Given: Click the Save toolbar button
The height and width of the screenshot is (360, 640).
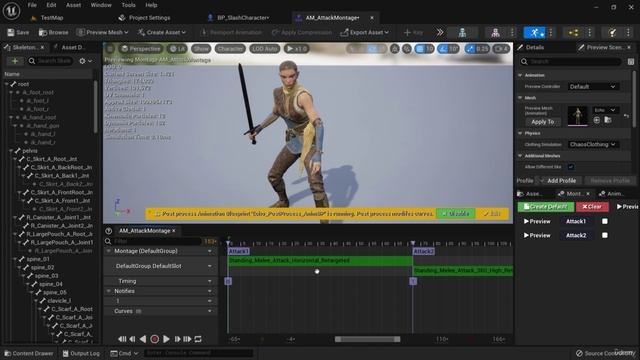Looking at the screenshot, I should pos(18,32).
